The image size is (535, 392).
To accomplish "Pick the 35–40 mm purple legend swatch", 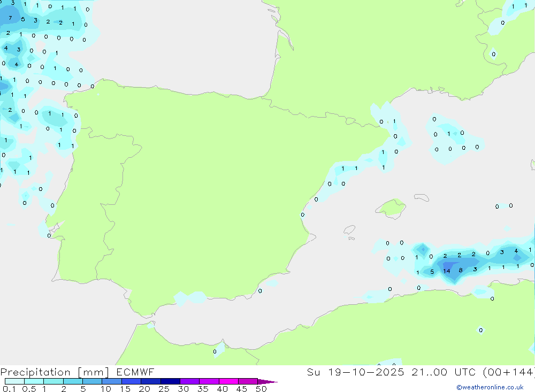I will pos(209,381).
